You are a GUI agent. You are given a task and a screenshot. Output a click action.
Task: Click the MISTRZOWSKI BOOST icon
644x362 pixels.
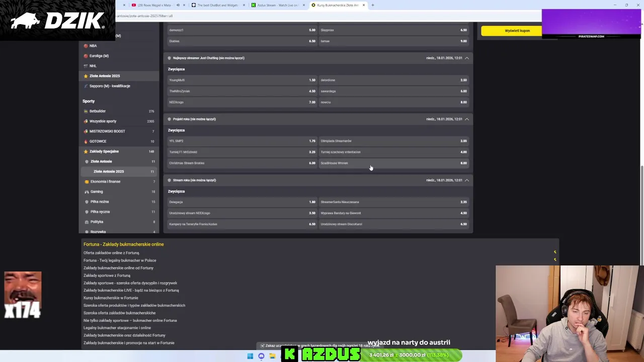(x=87, y=131)
